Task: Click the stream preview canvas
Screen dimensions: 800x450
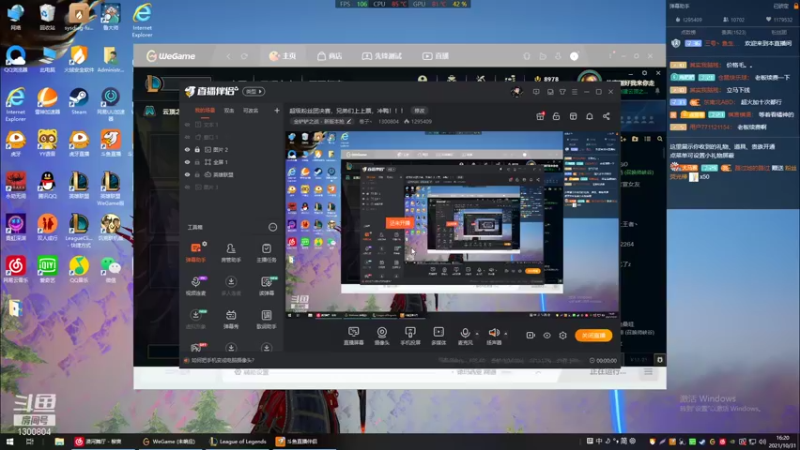Action: pyautogui.click(x=452, y=224)
